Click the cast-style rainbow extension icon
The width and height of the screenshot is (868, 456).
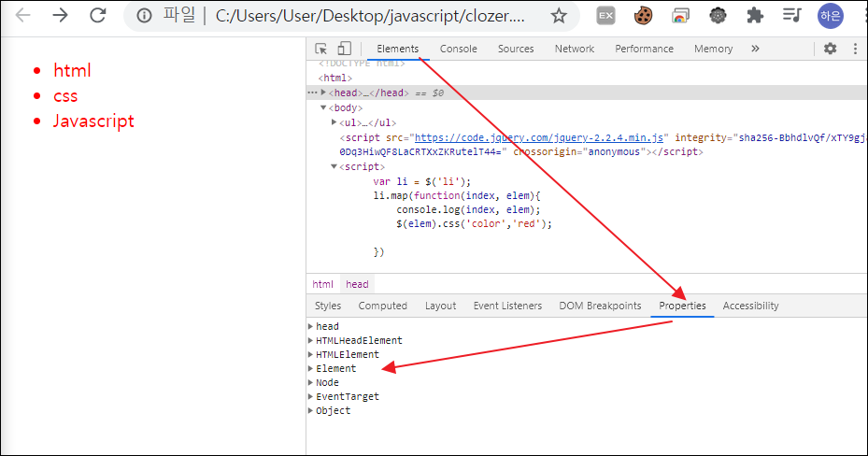click(x=680, y=16)
